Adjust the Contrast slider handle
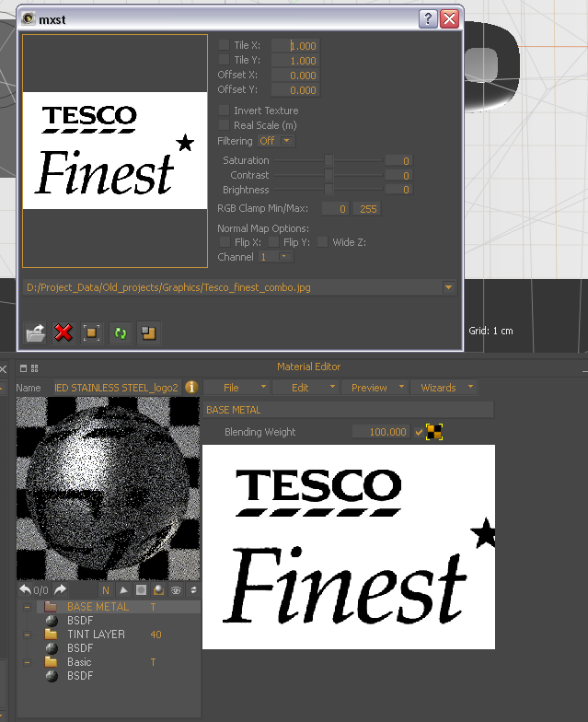This screenshot has height=722, width=588. tap(329, 175)
